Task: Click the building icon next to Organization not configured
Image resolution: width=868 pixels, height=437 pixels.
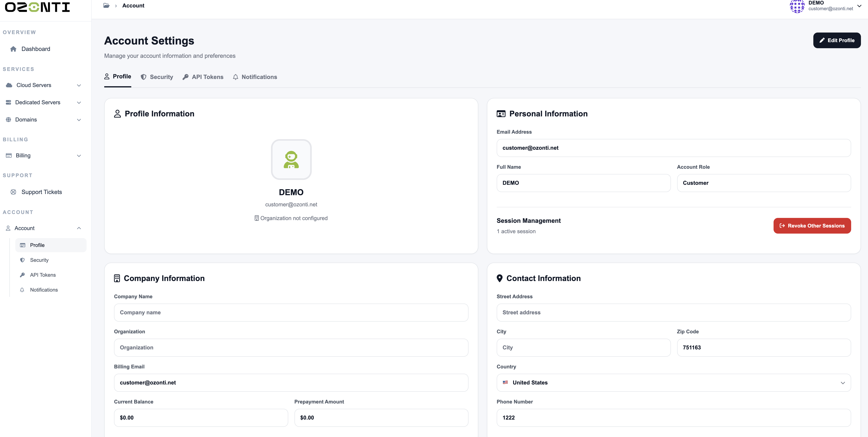Action: (x=257, y=218)
